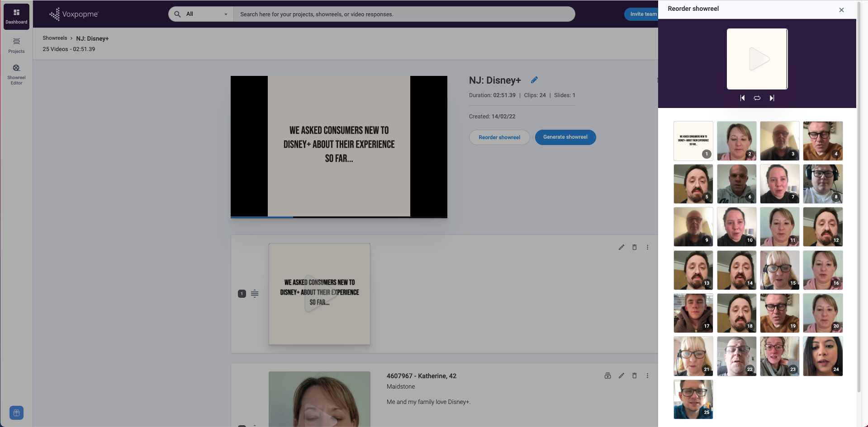868x427 pixels.
Task: Select reorder thumbnail number 18
Action: tap(737, 313)
